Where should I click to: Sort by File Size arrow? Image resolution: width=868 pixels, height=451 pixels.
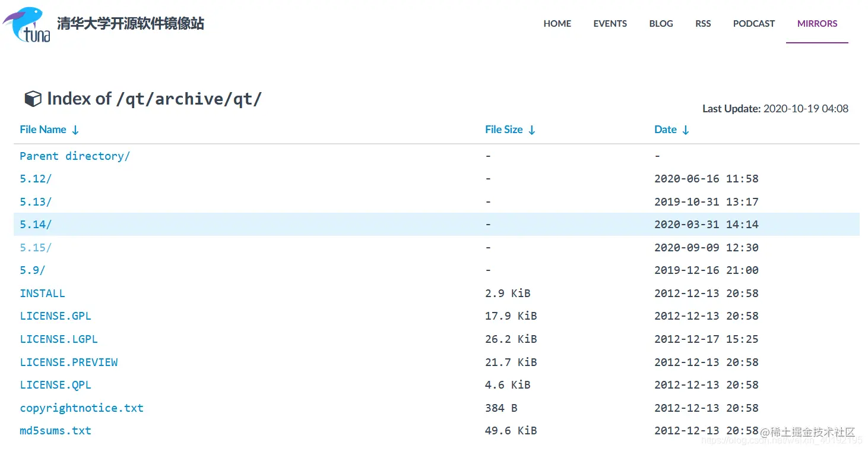[532, 130]
